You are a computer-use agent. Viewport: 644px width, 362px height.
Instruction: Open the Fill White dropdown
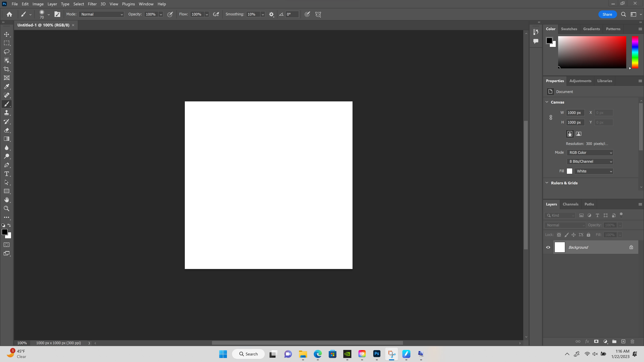pyautogui.click(x=594, y=171)
